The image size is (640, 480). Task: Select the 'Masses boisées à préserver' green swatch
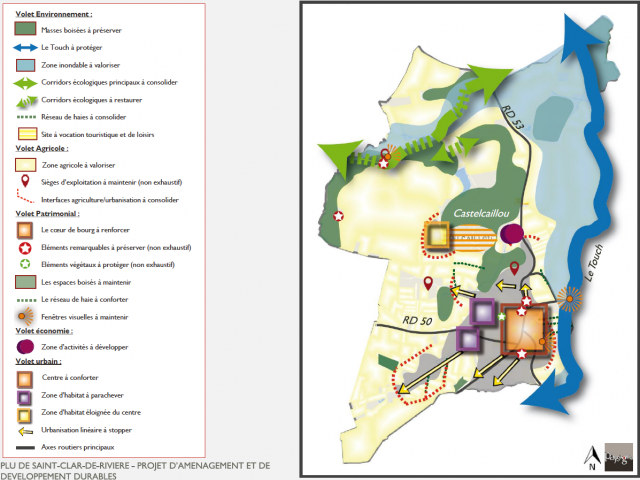(25, 30)
